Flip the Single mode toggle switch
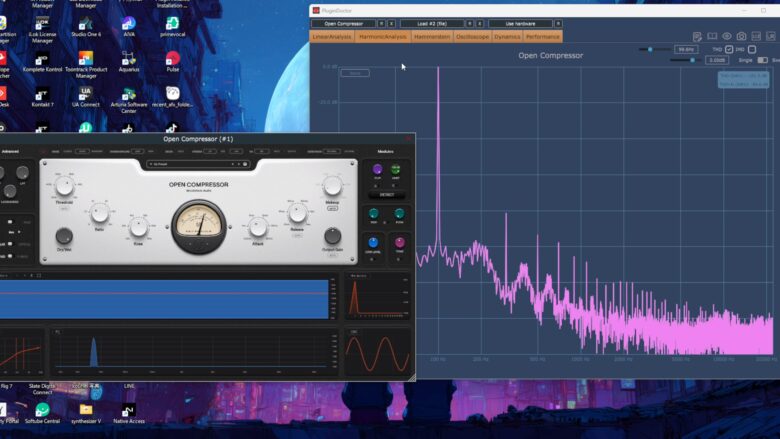780x439 pixels. click(762, 60)
